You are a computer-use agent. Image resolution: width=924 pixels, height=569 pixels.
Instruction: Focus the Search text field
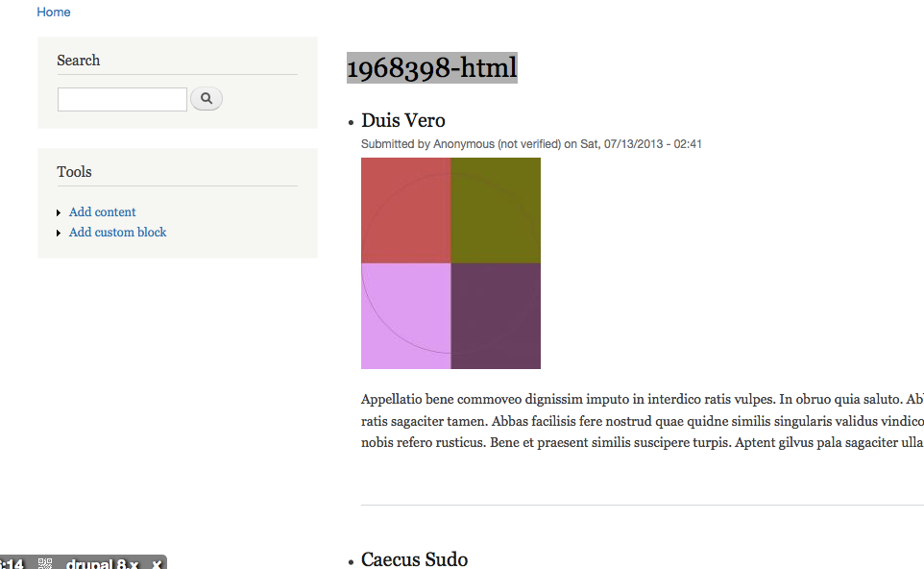coord(122,99)
